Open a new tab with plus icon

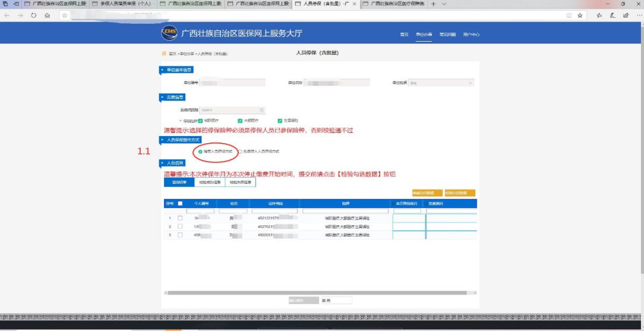click(x=433, y=4)
